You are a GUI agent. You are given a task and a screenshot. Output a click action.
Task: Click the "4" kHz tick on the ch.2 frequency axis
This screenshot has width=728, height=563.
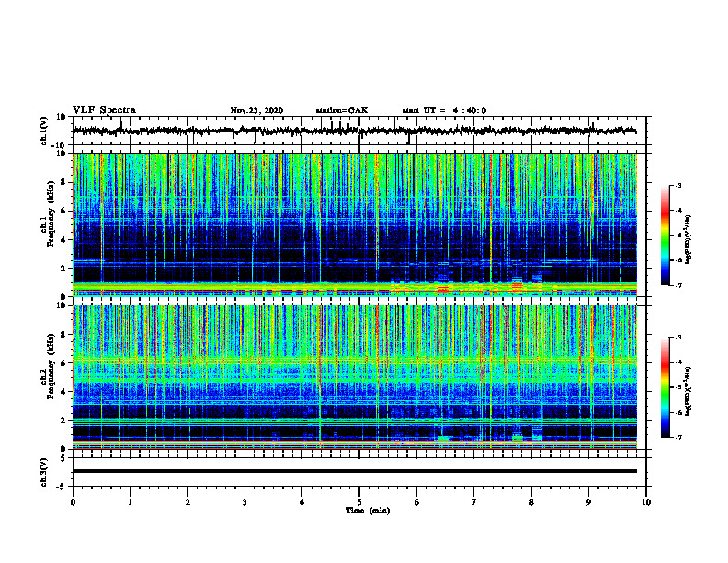tap(63, 392)
